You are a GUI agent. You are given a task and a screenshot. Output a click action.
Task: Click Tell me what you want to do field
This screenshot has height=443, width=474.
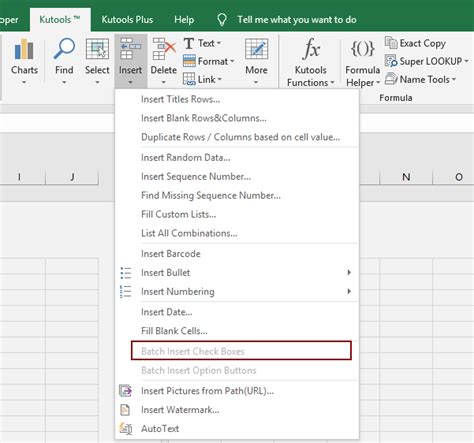[x=297, y=20]
